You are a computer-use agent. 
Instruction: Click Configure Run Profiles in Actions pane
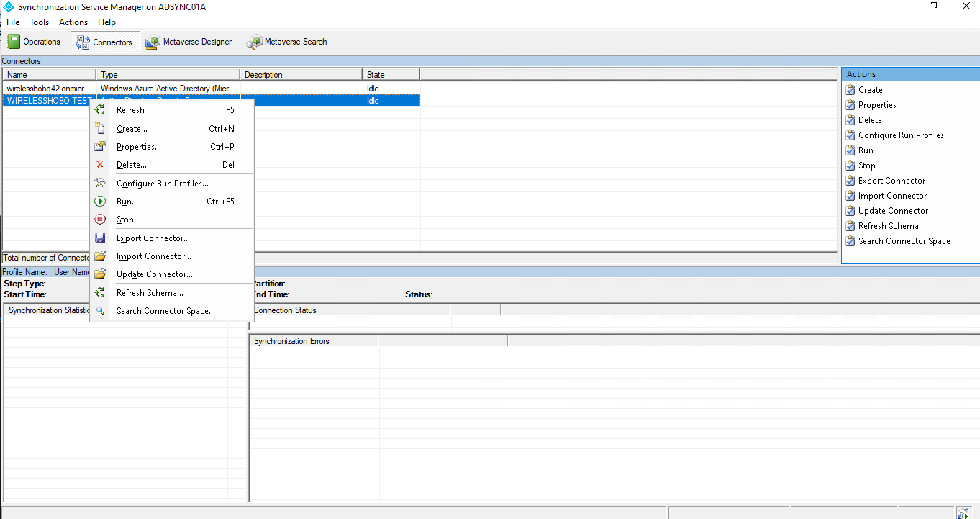tap(901, 135)
